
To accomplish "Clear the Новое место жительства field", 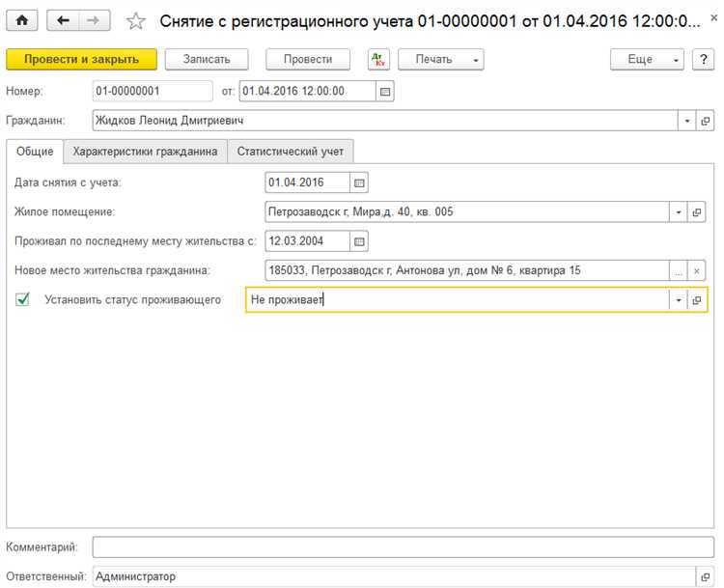I will [696, 271].
